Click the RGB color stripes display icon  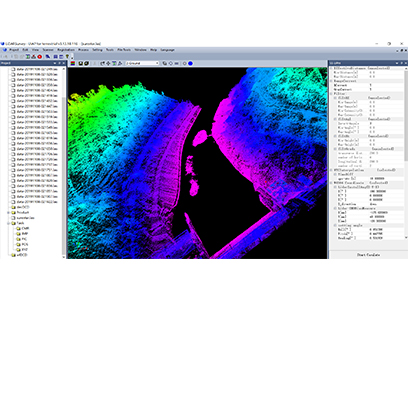tap(73, 63)
